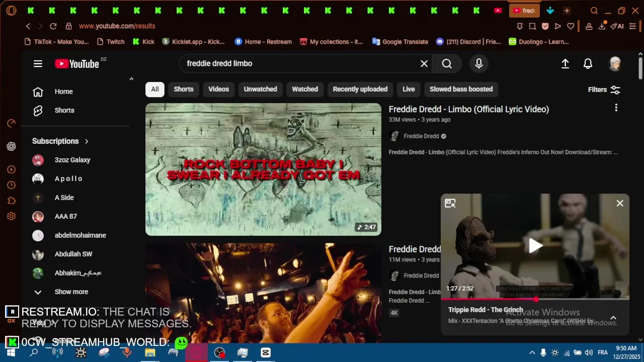The height and width of the screenshot is (362, 644).
Task: Open a new browser tab
Action: point(567,11)
